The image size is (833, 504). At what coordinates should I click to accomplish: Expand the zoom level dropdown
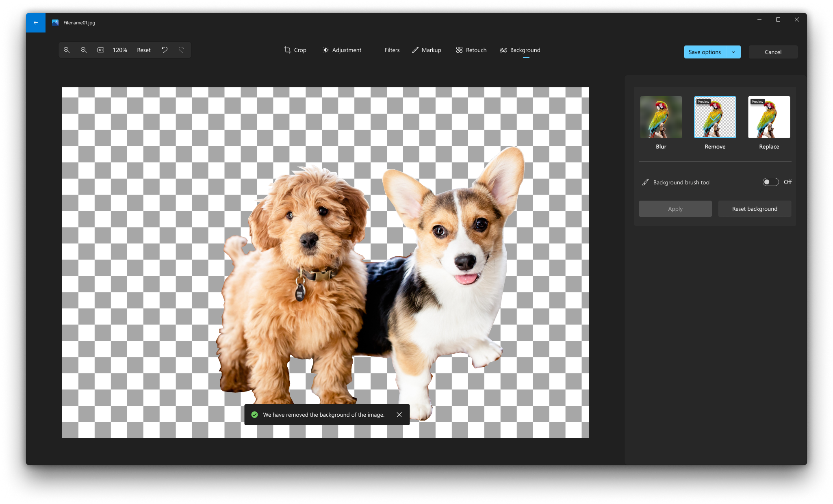(119, 49)
